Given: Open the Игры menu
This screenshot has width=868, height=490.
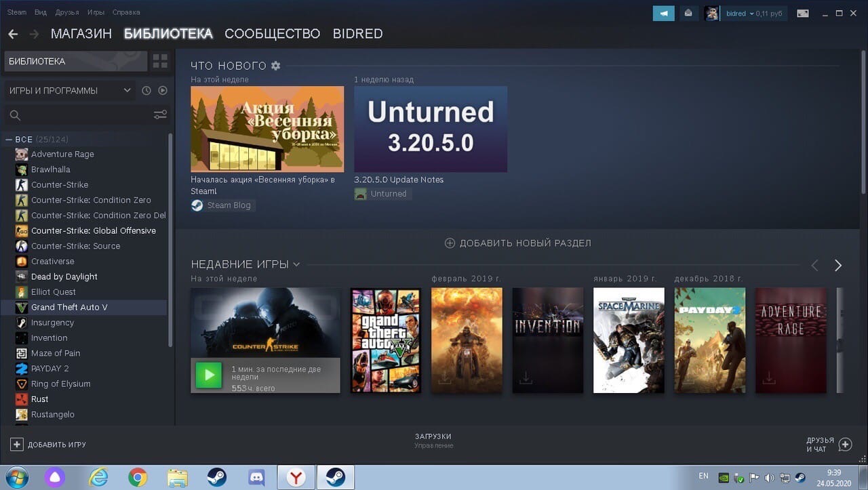Looking at the screenshot, I should click(96, 12).
